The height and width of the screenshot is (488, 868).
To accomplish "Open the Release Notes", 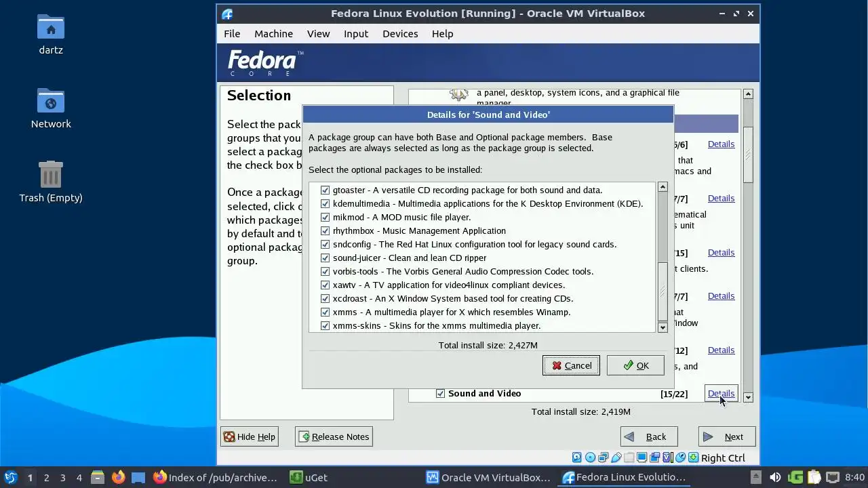I will coord(334,436).
